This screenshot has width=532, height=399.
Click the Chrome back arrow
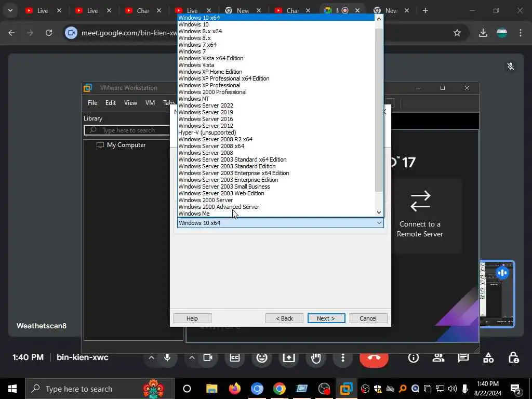point(11,33)
